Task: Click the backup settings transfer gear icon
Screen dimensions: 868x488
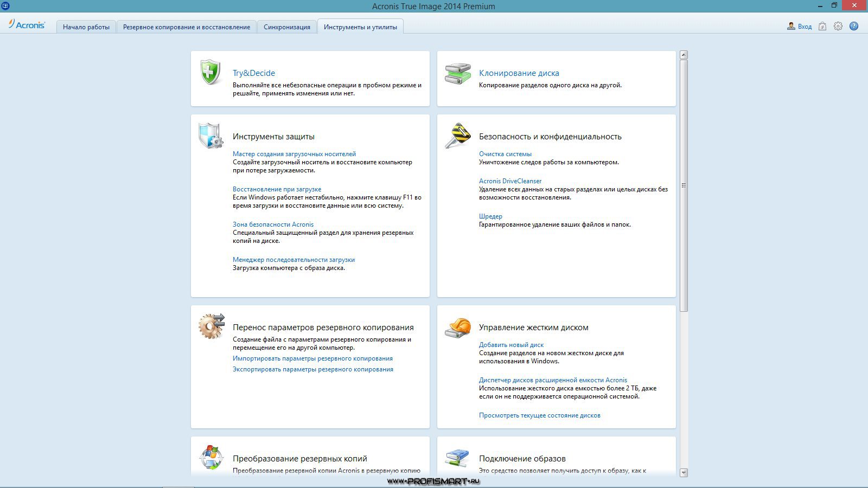Action: 211,326
